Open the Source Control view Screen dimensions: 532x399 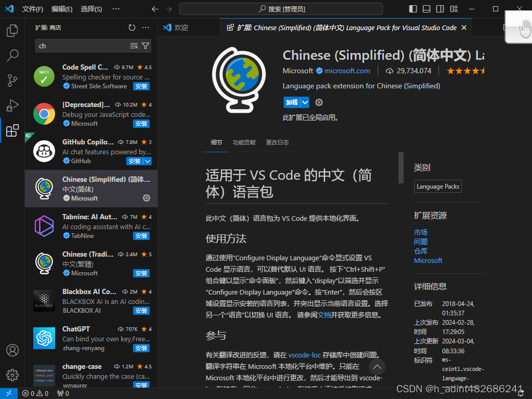[x=12, y=81]
